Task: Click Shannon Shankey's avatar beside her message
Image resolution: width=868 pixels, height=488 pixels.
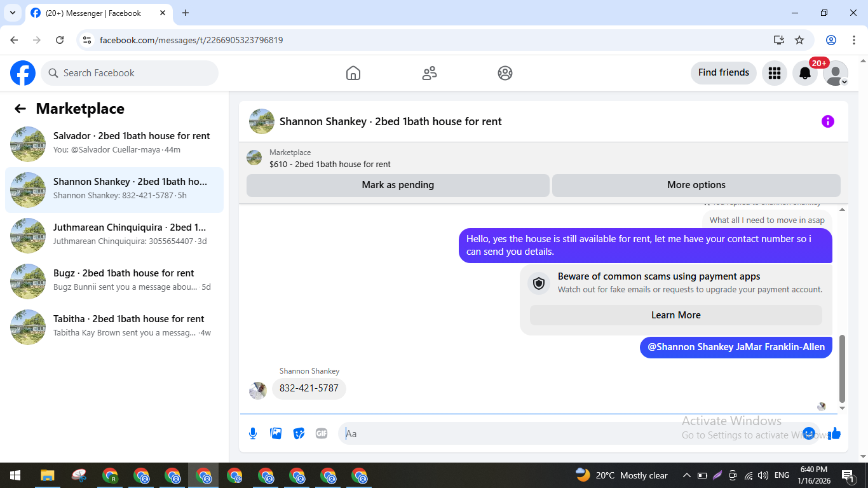Action: [257, 390]
